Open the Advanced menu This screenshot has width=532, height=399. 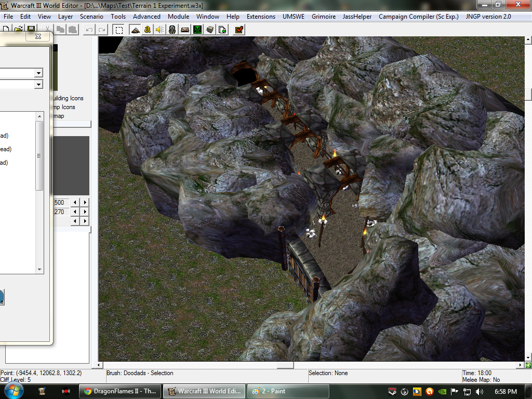point(147,16)
